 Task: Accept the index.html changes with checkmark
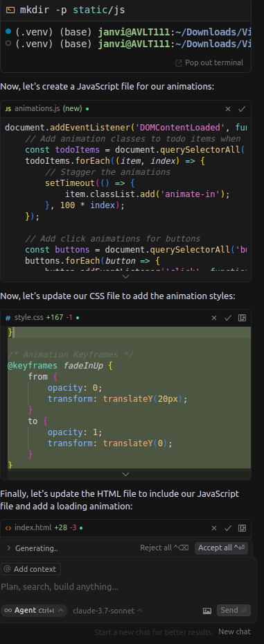(228, 528)
